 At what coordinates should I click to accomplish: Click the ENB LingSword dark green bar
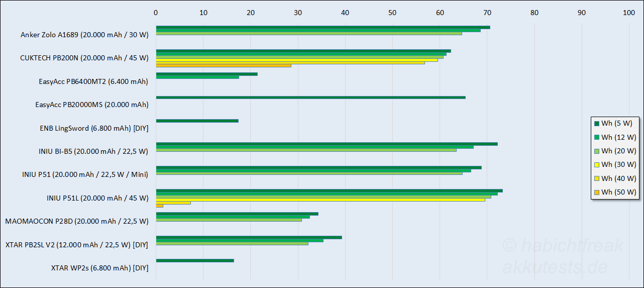(197, 121)
